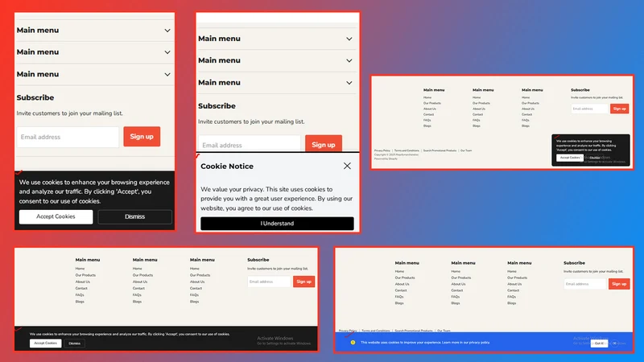Click the yellow info icon on the blue cookie bar

pos(353,343)
